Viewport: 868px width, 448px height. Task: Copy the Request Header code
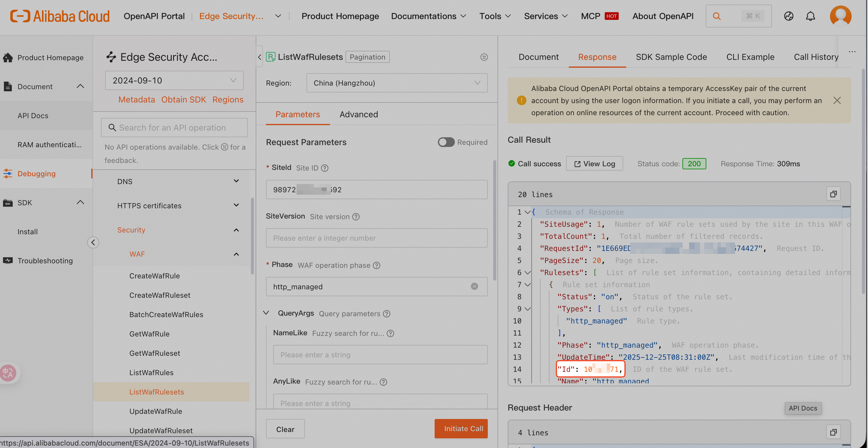[833, 432]
